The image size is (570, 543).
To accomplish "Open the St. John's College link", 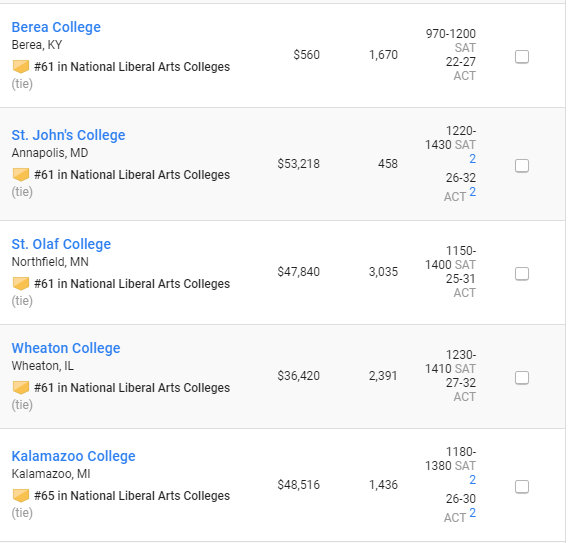I will point(68,135).
